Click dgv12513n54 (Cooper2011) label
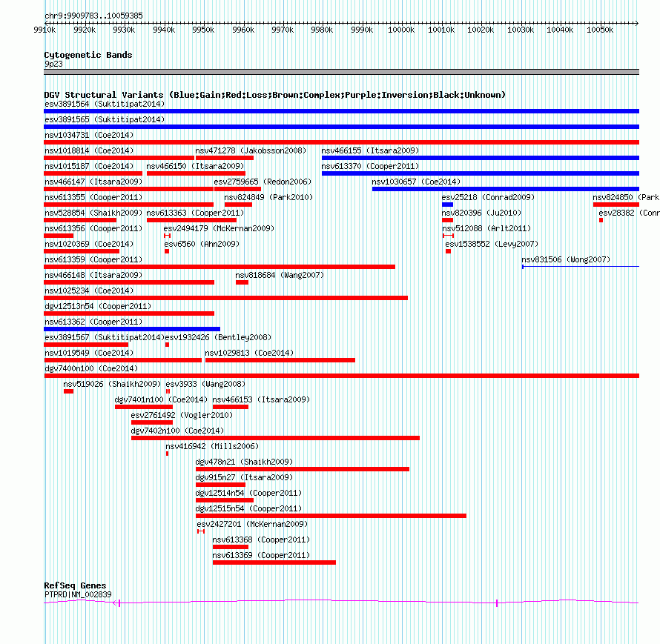660x644 pixels. pyautogui.click(x=98, y=306)
